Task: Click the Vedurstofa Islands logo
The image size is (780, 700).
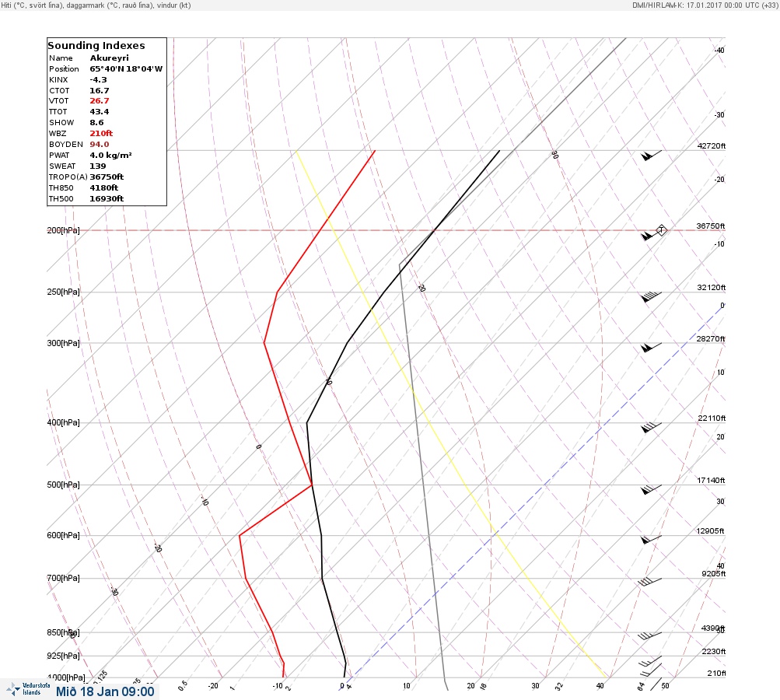Action: point(28,689)
